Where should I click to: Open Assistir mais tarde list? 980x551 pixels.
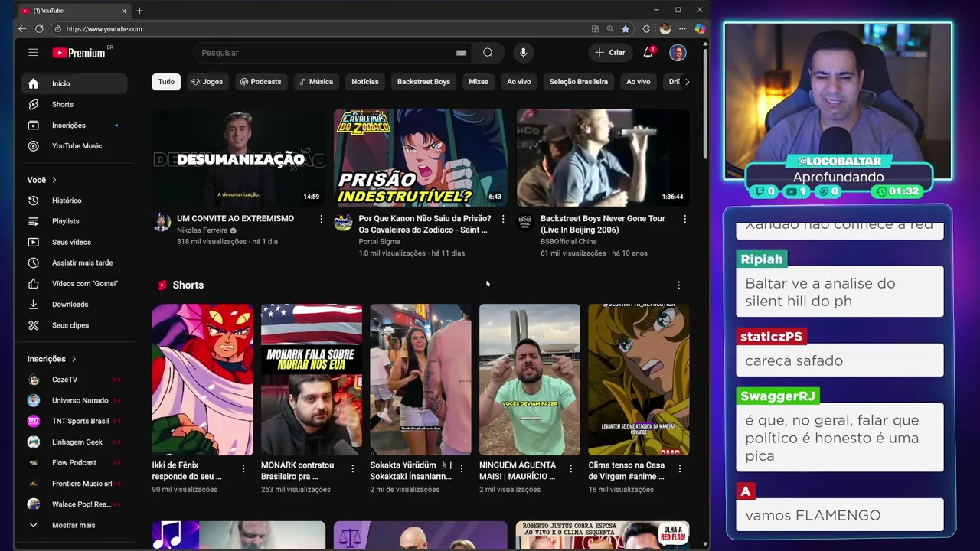click(x=74, y=262)
